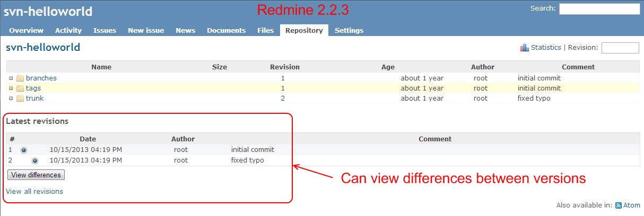Open revision 1 link in tags row
Screen dimensions: 644x216
click(283, 88)
